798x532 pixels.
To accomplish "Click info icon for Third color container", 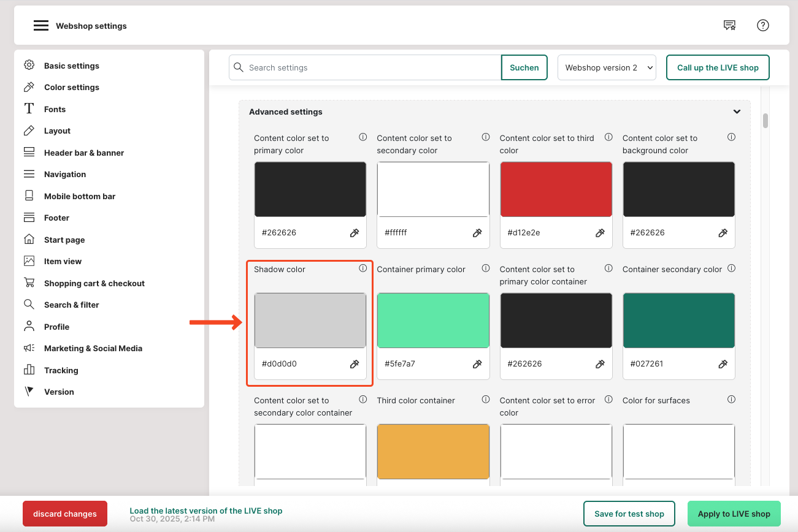I will (x=485, y=400).
